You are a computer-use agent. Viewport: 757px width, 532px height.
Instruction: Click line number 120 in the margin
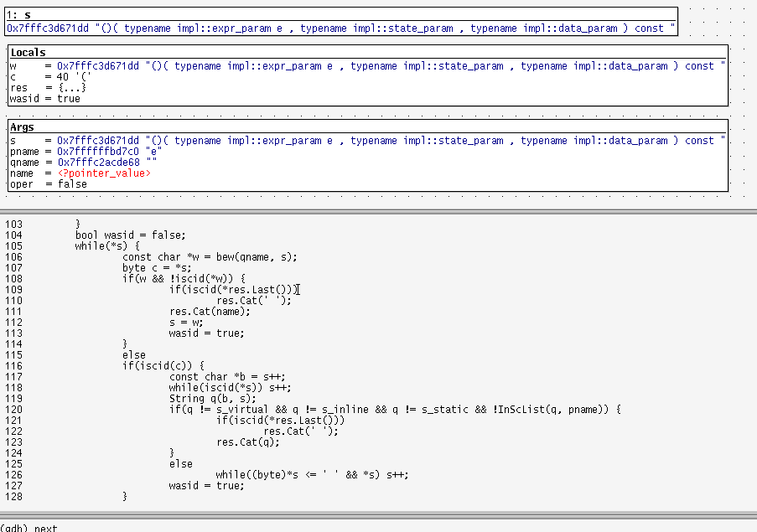(13, 410)
